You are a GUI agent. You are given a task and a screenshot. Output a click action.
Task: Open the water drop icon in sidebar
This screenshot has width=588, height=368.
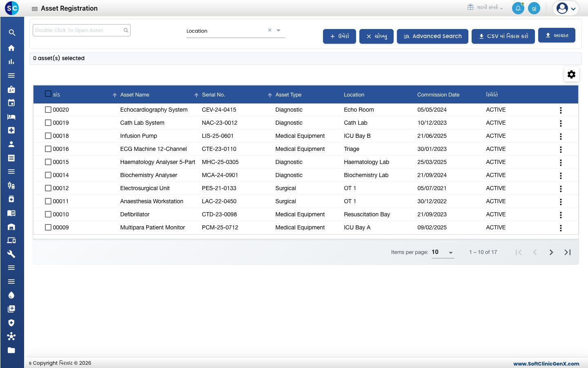pyautogui.click(x=11, y=295)
